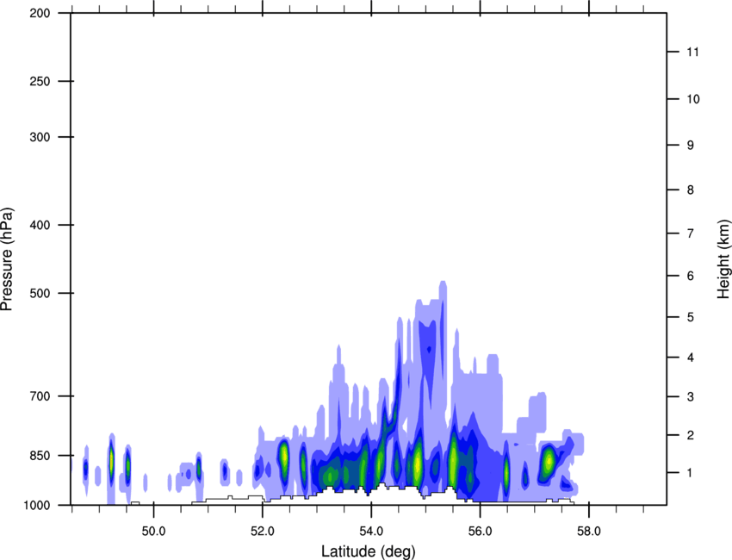
Task: Click the 'Pressure (hPa)' axis title
Action: point(7,259)
